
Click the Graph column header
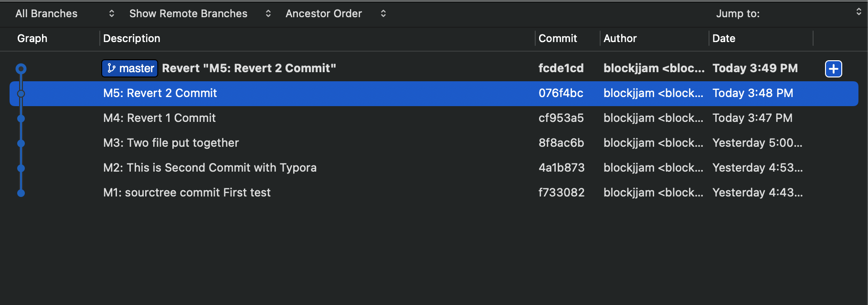32,38
